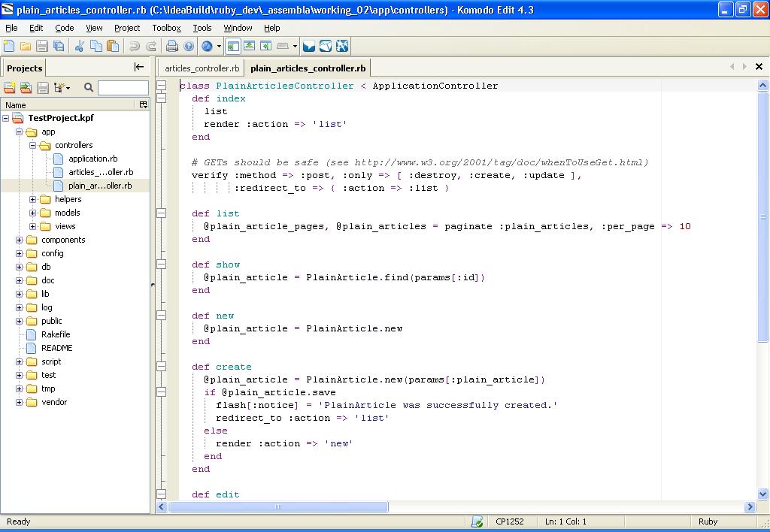Click Ruby language in status bar
The image size is (770, 532).
click(708, 521)
